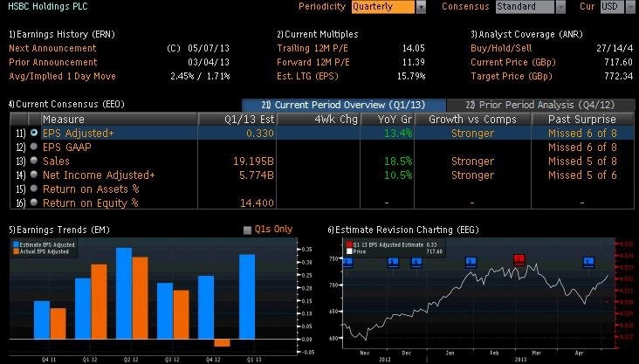Click orange Actual EPS Adjusted legend swatch

17,251
